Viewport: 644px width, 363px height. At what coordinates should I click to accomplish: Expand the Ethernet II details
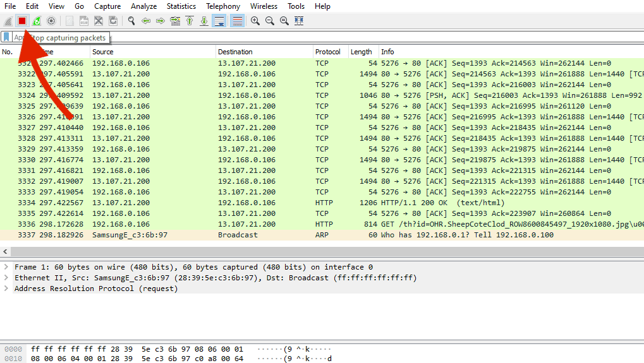(6, 278)
